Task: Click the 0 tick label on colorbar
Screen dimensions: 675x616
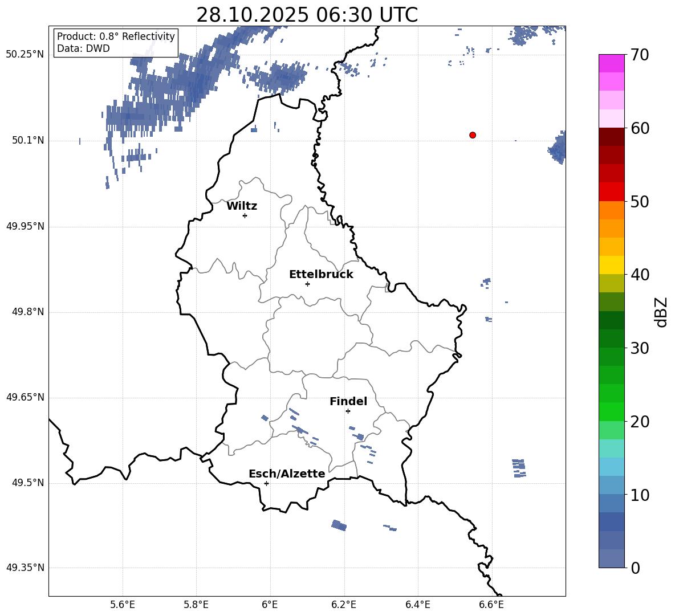Action: 635,568
